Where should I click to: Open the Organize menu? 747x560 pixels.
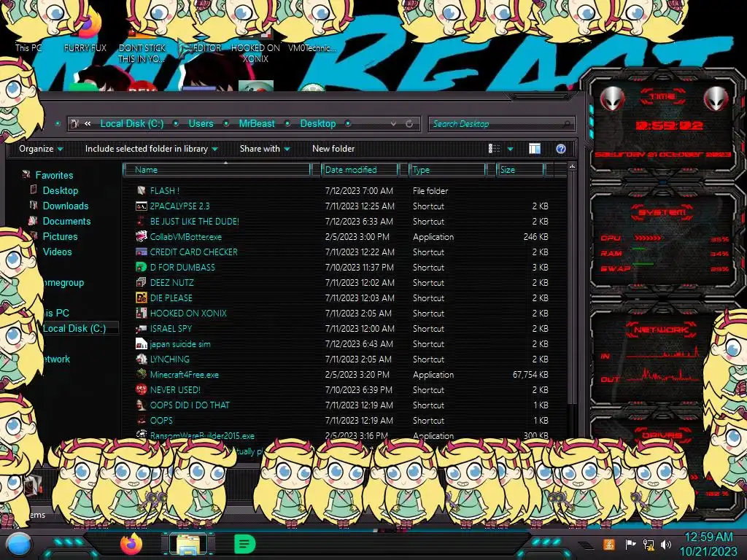pyautogui.click(x=41, y=149)
